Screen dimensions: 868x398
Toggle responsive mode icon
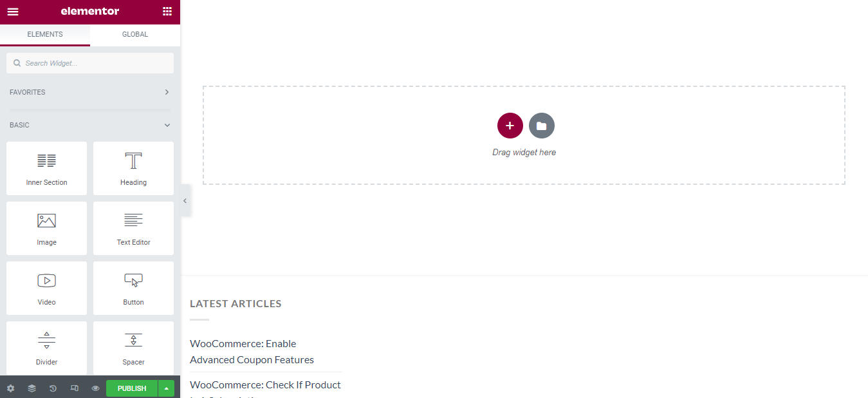(74, 388)
